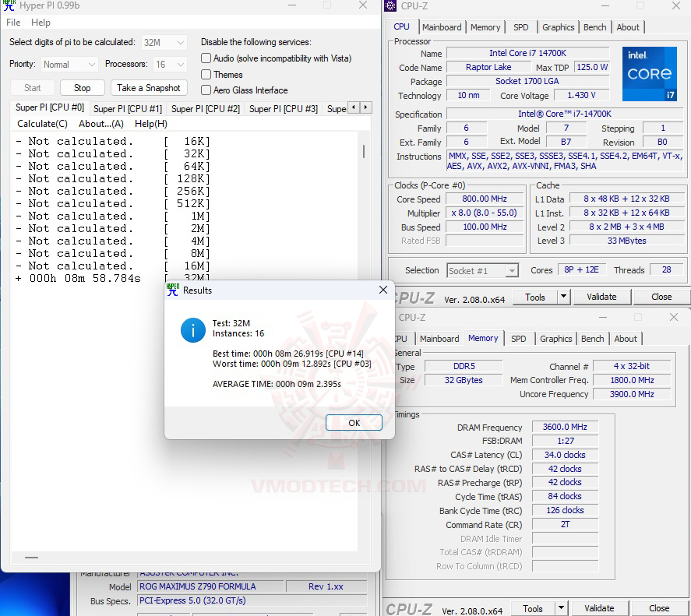Open the Processors 16 dropdown
Image resolution: width=691 pixels, height=616 pixels.
(170, 65)
